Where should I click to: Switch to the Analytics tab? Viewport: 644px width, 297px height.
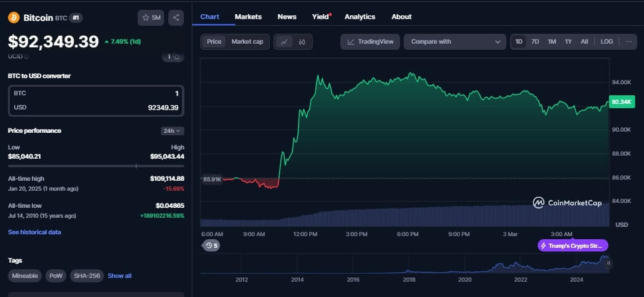tap(359, 17)
